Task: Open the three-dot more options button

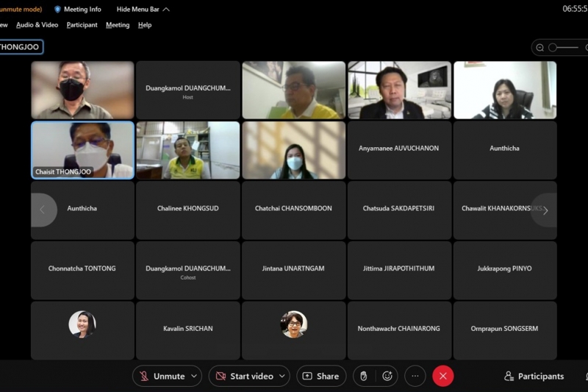Action: tap(415, 376)
